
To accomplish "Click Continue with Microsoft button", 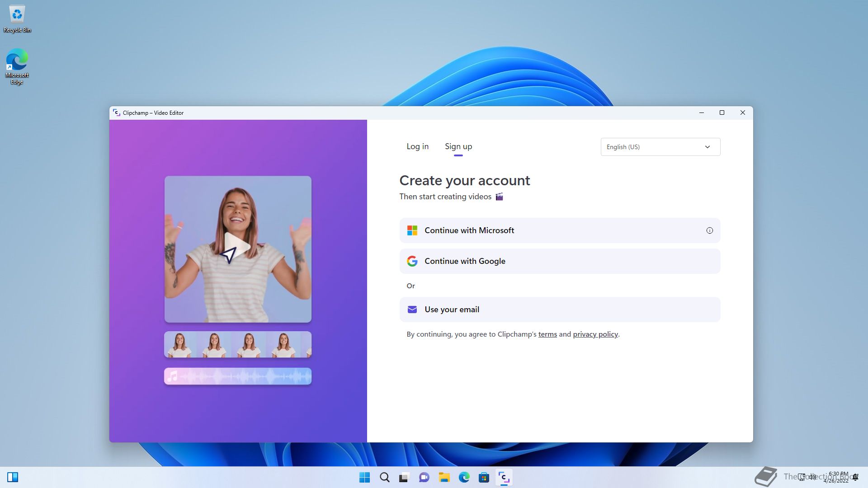I will (560, 230).
